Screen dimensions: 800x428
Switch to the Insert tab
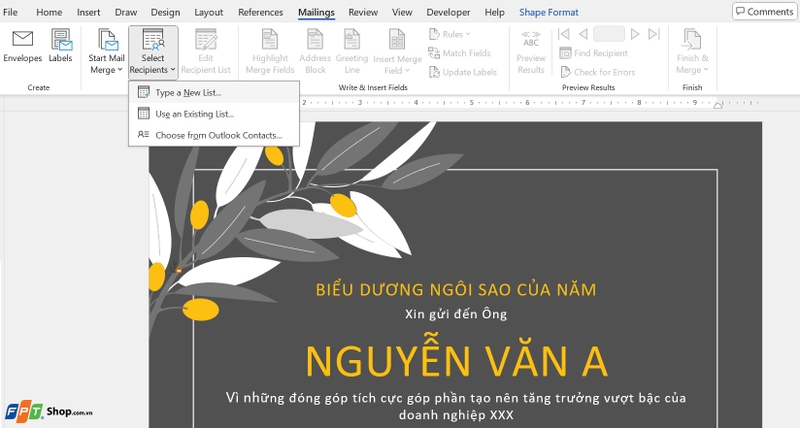(x=88, y=12)
